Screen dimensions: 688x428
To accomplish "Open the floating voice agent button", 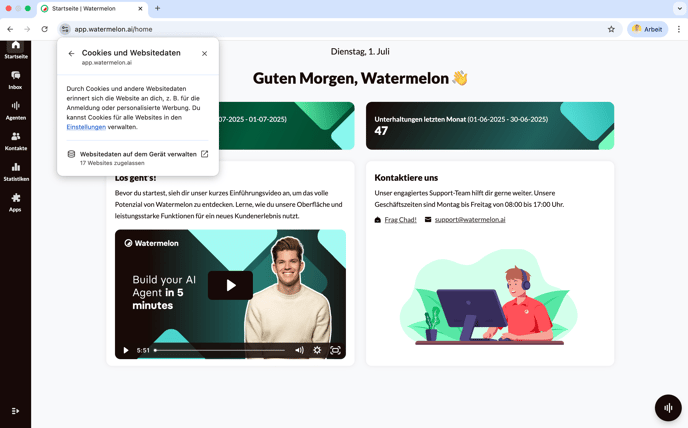I will (668, 408).
